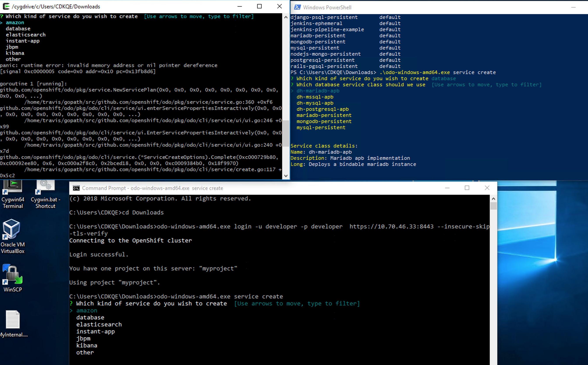Screen dimensions: 588x365
Task: Click Command Prompt scrollbar up arrow
Action: (493, 199)
